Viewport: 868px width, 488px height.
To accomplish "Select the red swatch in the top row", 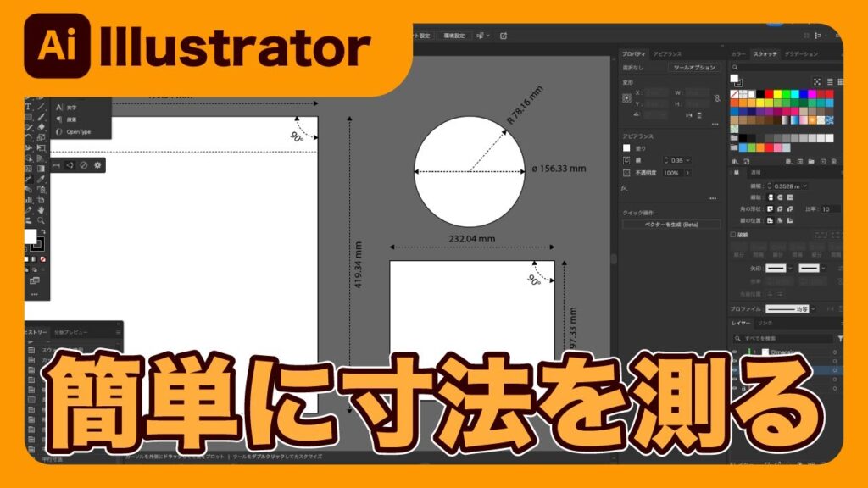I will 769,94.
